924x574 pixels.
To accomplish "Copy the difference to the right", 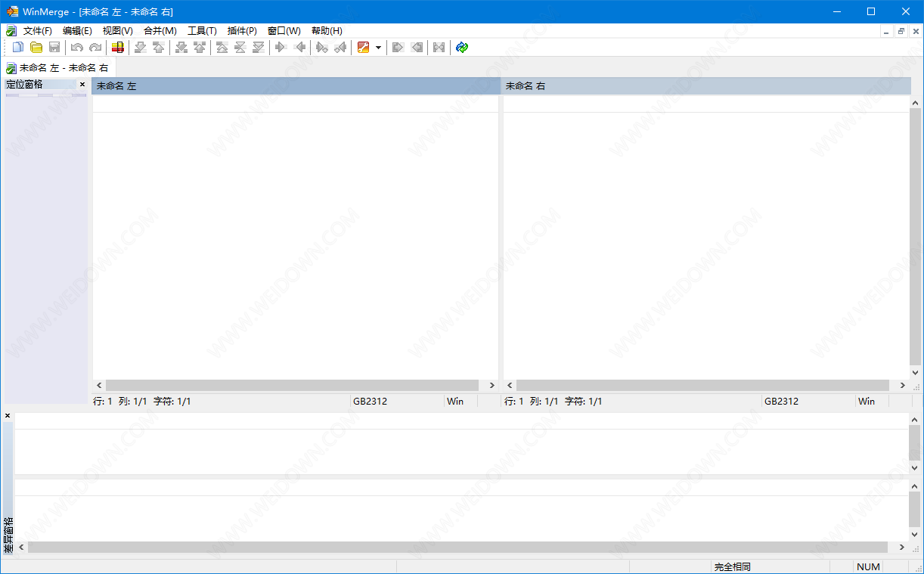I will 281,47.
